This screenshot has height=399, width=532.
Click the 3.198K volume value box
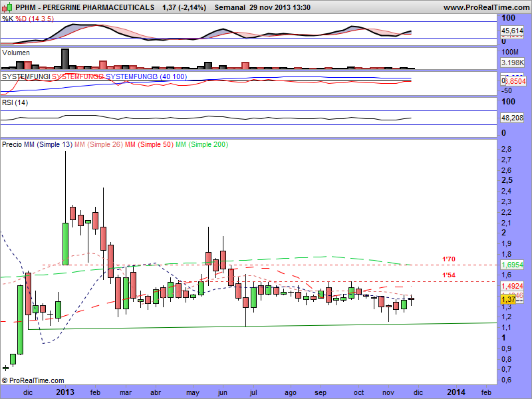point(512,63)
